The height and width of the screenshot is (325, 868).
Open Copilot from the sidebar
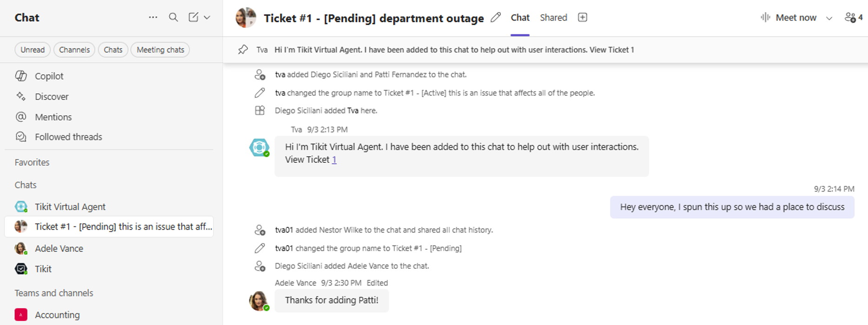click(x=49, y=76)
